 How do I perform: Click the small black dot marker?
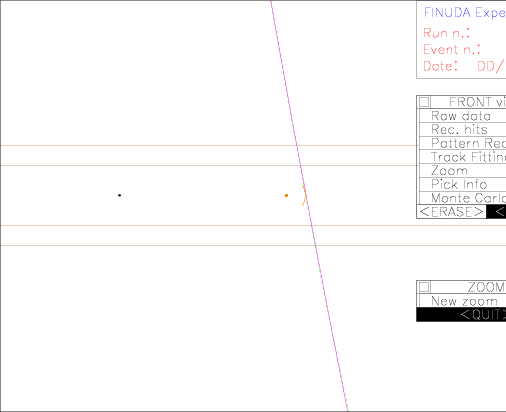tap(119, 195)
